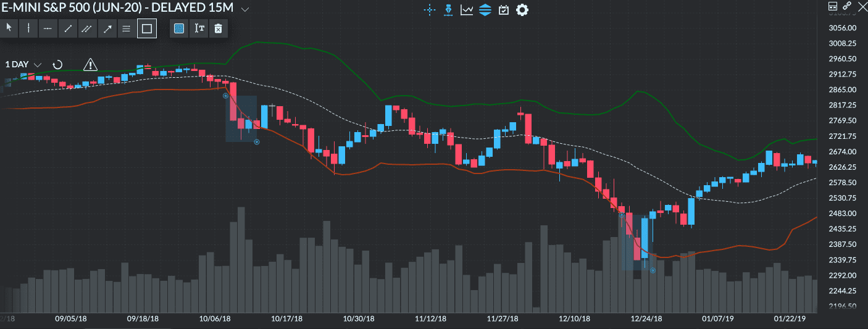Open the drawing fill color swatch

click(179, 28)
